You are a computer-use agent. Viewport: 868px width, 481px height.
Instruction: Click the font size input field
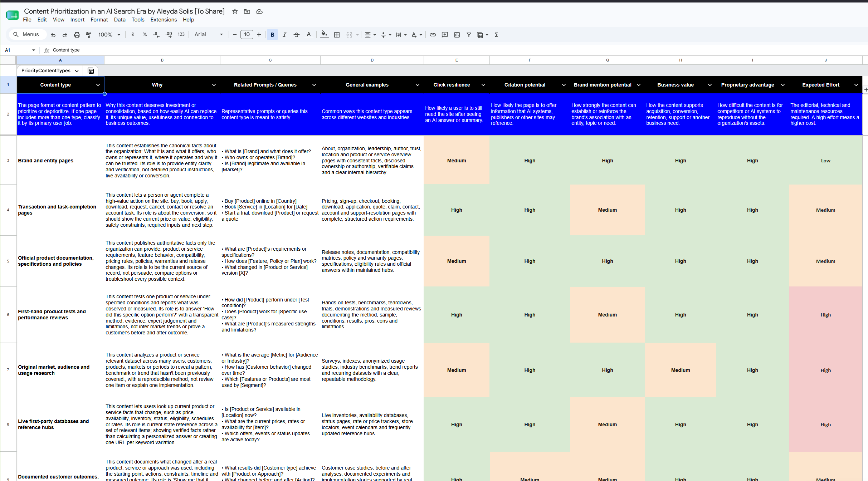[247, 35]
